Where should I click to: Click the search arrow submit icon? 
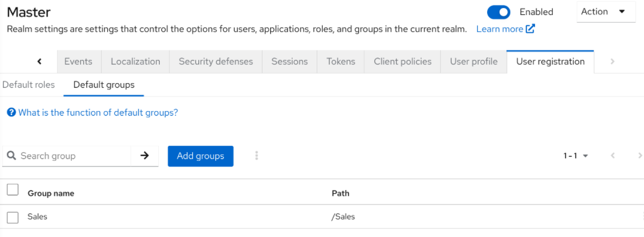click(x=144, y=156)
